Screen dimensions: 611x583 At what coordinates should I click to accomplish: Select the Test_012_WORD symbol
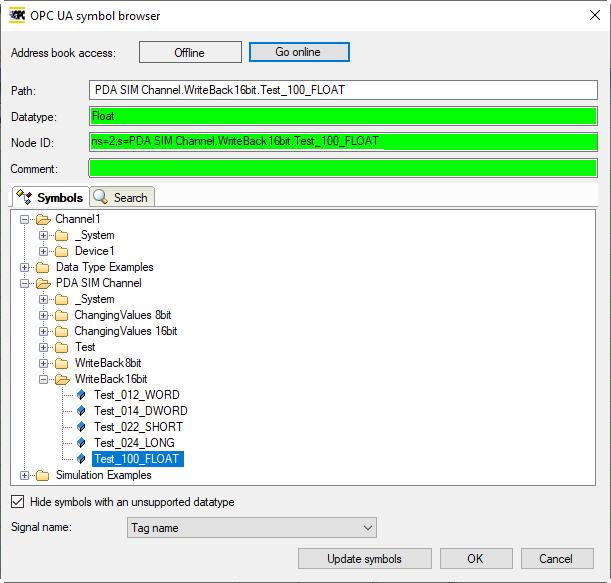pos(137,395)
